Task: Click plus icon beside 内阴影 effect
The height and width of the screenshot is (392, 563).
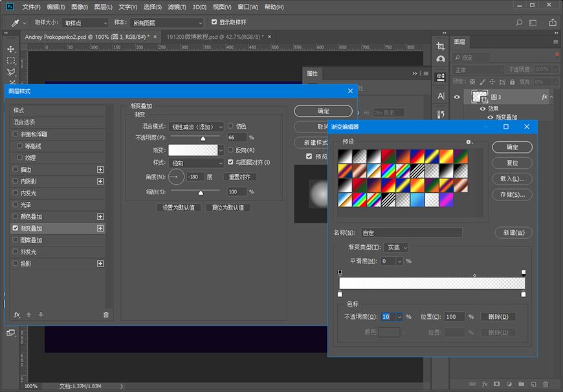Action: [x=100, y=181]
